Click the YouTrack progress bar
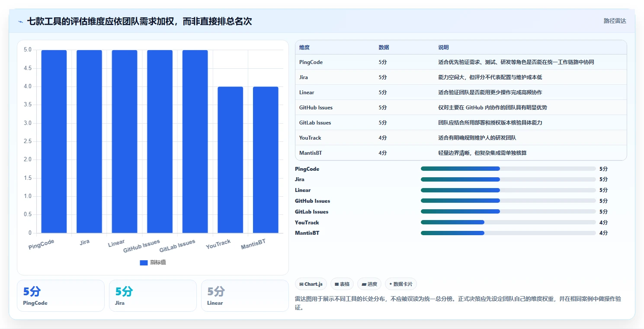 click(x=508, y=222)
